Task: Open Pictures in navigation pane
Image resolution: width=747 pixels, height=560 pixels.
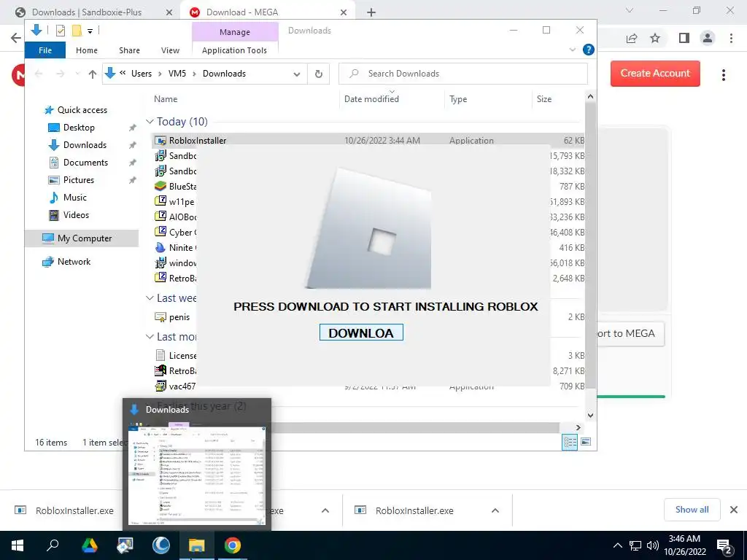Action: point(79,180)
